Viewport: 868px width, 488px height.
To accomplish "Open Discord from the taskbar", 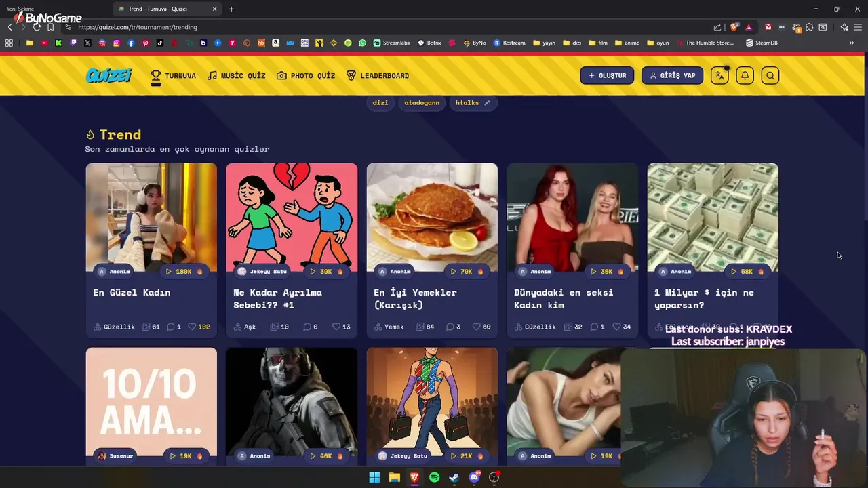I will pyautogui.click(x=474, y=477).
